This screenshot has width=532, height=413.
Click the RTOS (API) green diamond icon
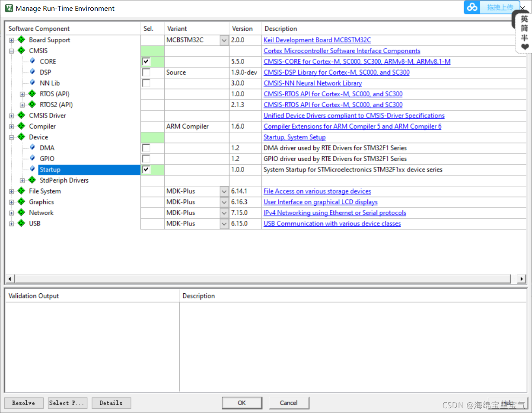[x=32, y=94]
